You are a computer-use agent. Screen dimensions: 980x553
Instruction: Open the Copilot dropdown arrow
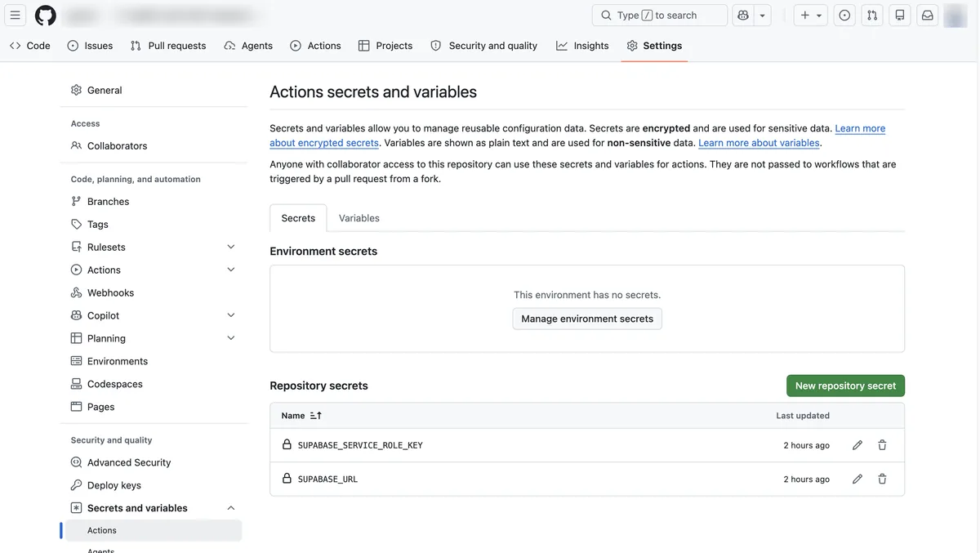click(x=762, y=15)
